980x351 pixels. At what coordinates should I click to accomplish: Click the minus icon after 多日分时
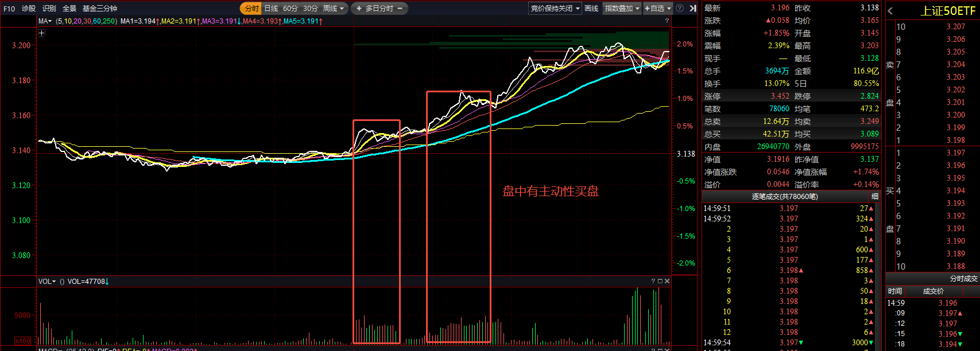pyautogui.click(x=400, y=9)
